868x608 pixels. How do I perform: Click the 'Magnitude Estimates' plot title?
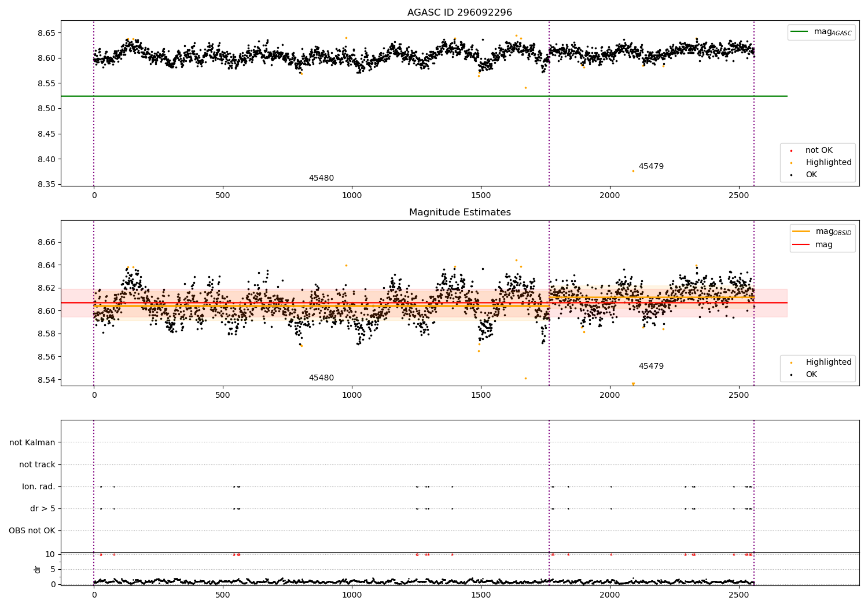[x=459, y=213]
